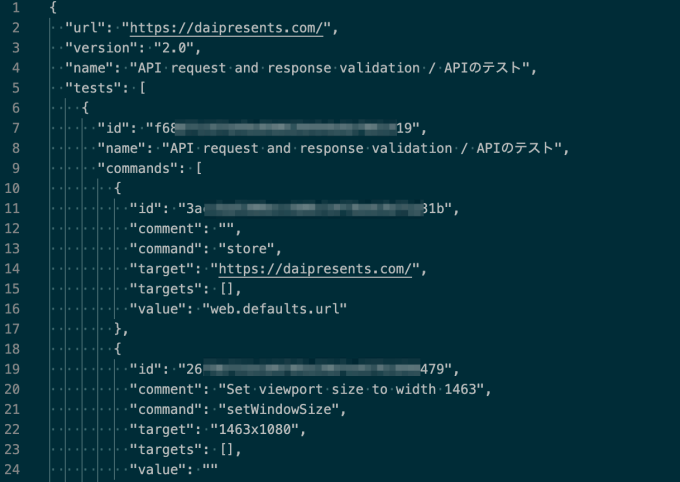
Task: Click the top-level "name" key on line 4
Action: tap(89, 68)
